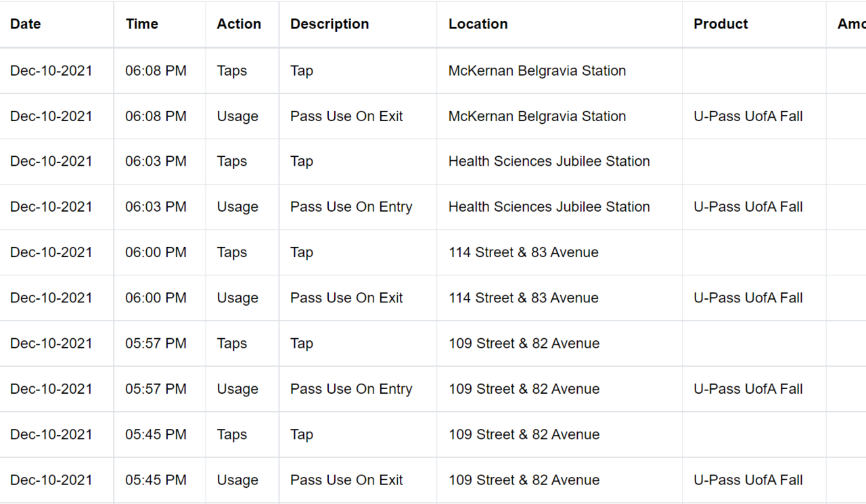Image resolution: width=866 pixels, height=504 pixels.
Task: Select McKernan Belgravia Station in Usage row
Action: coord(537,116)
